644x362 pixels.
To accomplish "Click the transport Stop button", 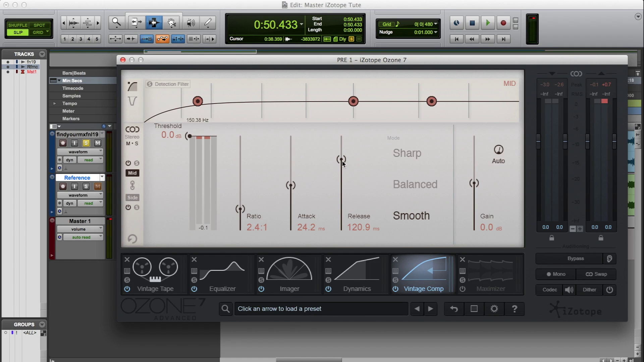I will click(472, 23).
